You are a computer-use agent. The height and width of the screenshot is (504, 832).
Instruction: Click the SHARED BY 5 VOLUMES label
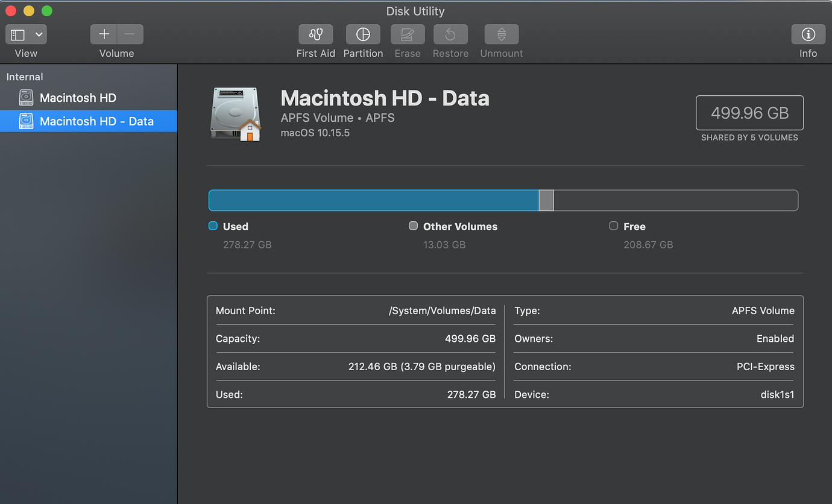click(x=749, y=137)
